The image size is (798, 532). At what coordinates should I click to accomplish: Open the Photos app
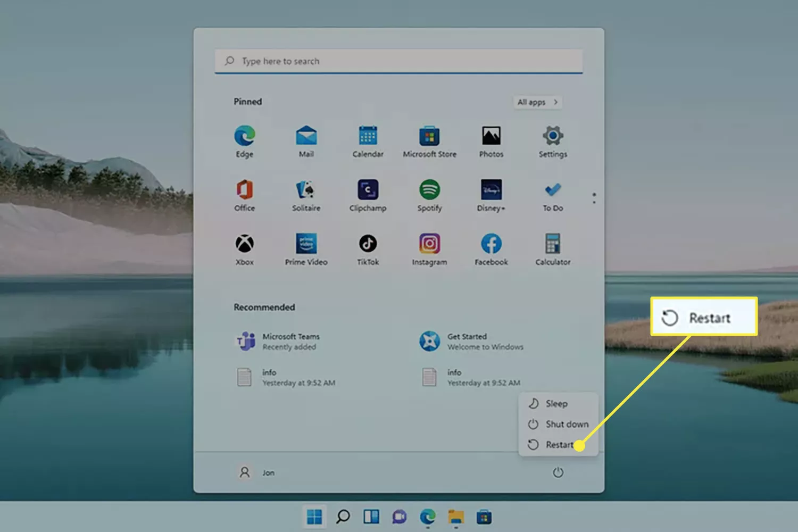coord(491,142)
